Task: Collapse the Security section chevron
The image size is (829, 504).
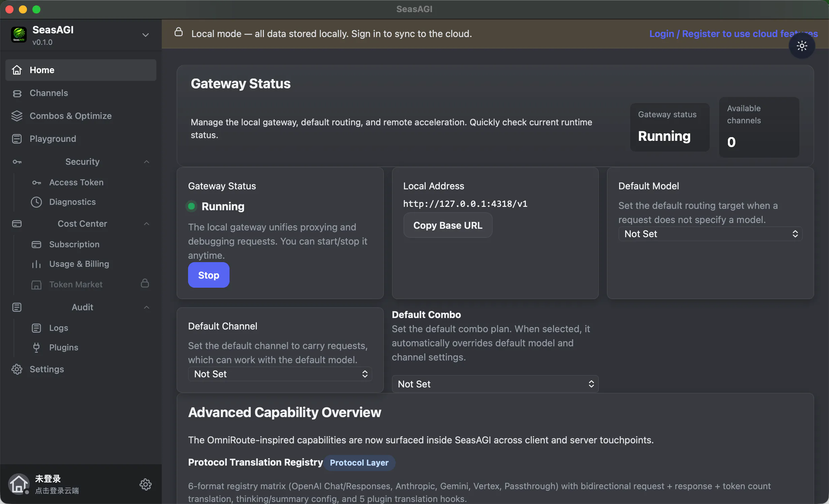Action: click(147, 162)
